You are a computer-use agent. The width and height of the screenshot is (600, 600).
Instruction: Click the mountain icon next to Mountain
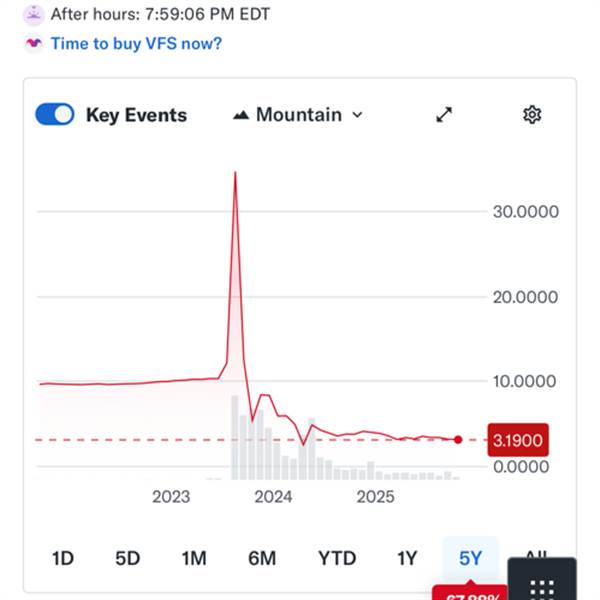(240, 115)
